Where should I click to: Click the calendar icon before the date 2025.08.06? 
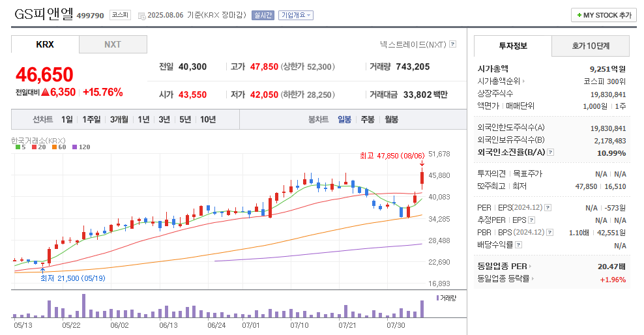(141, 16)
